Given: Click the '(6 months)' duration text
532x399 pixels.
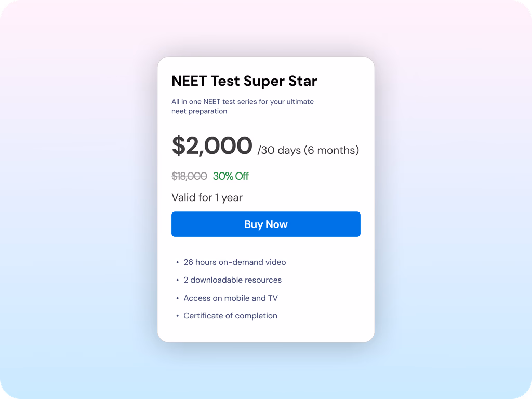Looking at the screenshot, I should [331, 151].
